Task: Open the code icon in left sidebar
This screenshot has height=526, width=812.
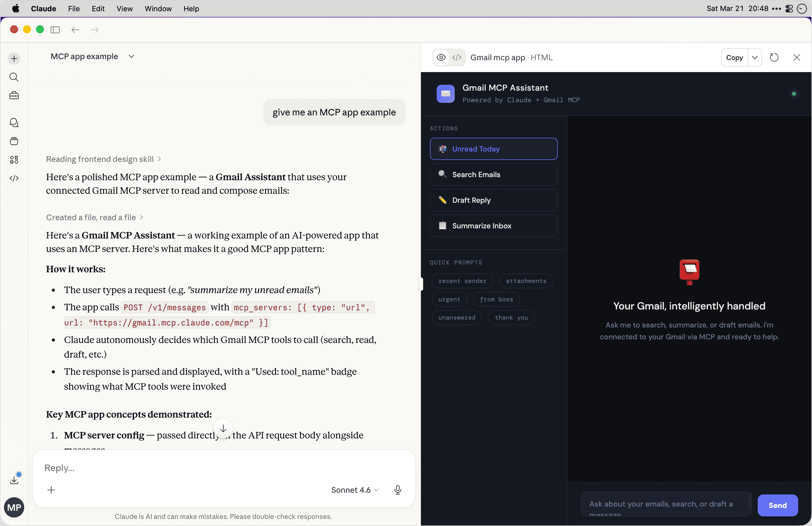Action: [x=14, y=178]
